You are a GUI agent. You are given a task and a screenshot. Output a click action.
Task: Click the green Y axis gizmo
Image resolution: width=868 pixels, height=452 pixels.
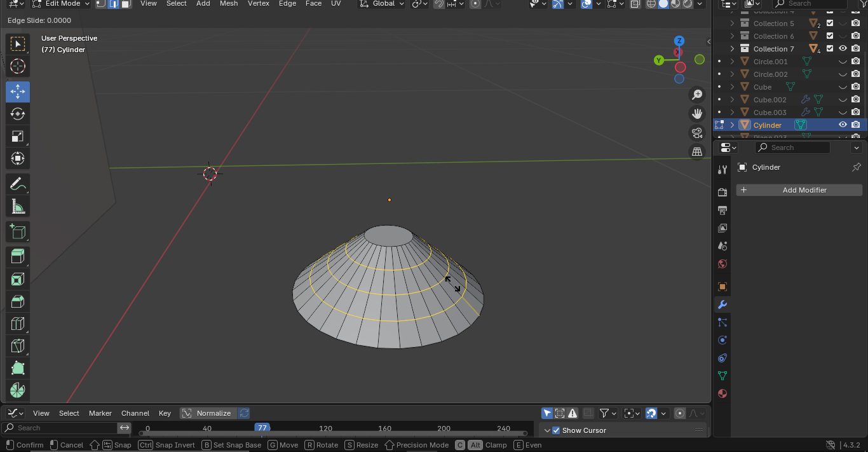[x=659, y=60]
